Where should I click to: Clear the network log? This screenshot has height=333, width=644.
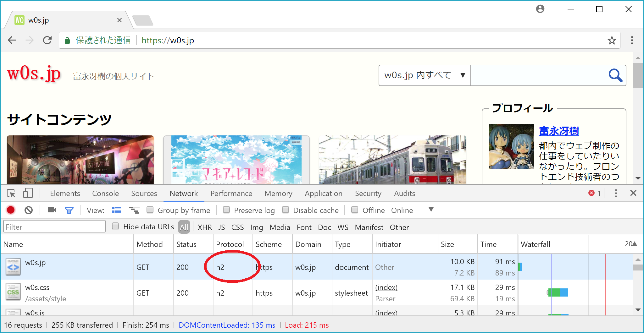click(x=29, y=210)
